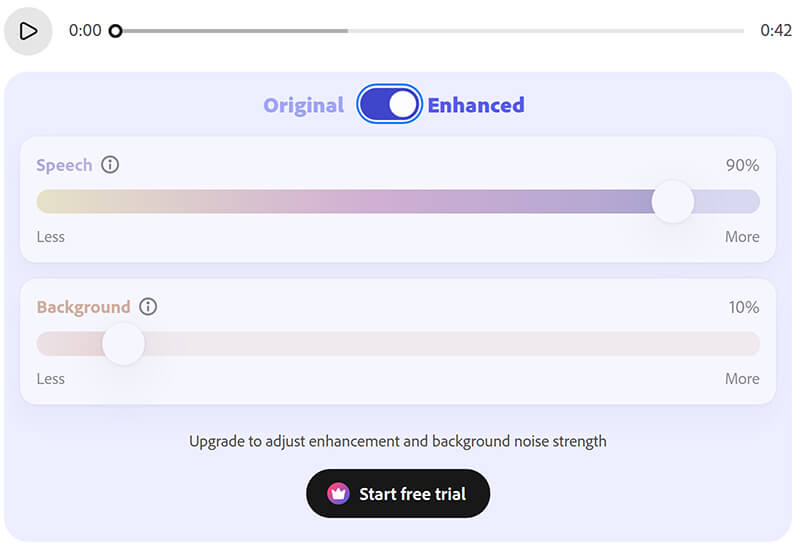
Task: Click the 10% Background value
Action: click(743, 307)
